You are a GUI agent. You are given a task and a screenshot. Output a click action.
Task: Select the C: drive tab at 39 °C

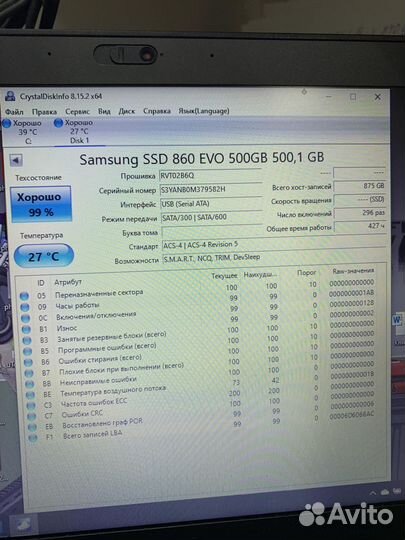[x=23, y=132]
